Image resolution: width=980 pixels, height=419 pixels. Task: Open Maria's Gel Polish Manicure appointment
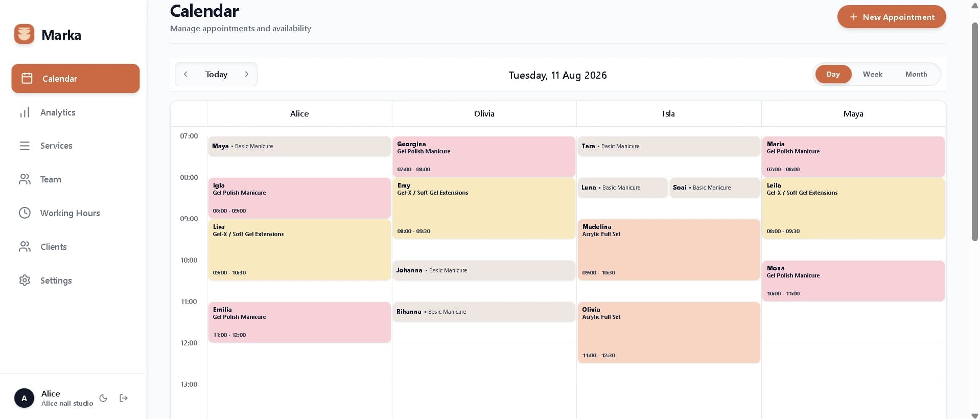[853, 156]
